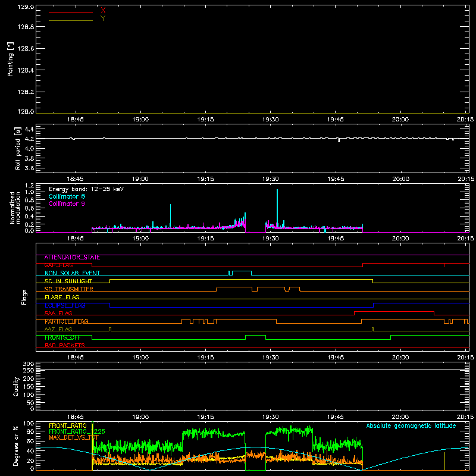Click the SC_TRANSMITTER flag label
Screen dimensions: 476x476
click(68, 289)
